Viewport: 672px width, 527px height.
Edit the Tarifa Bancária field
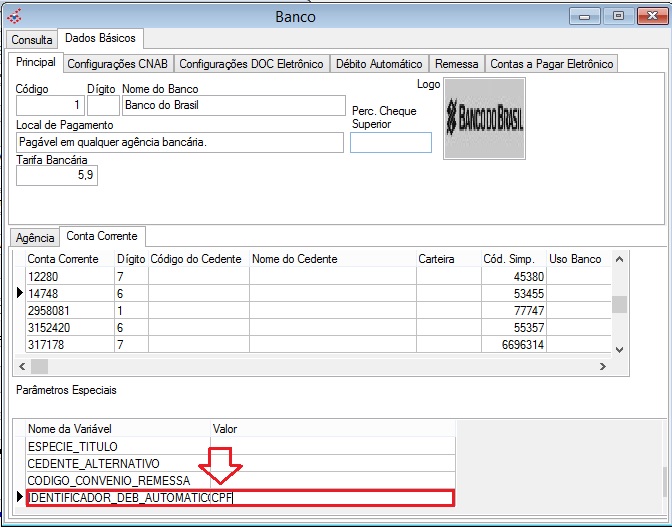coord(56,176)
